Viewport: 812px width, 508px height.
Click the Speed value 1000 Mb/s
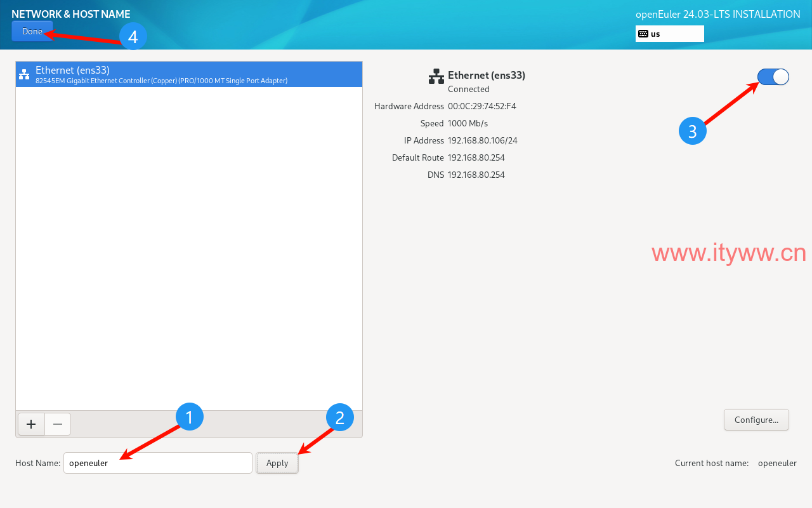468,123
